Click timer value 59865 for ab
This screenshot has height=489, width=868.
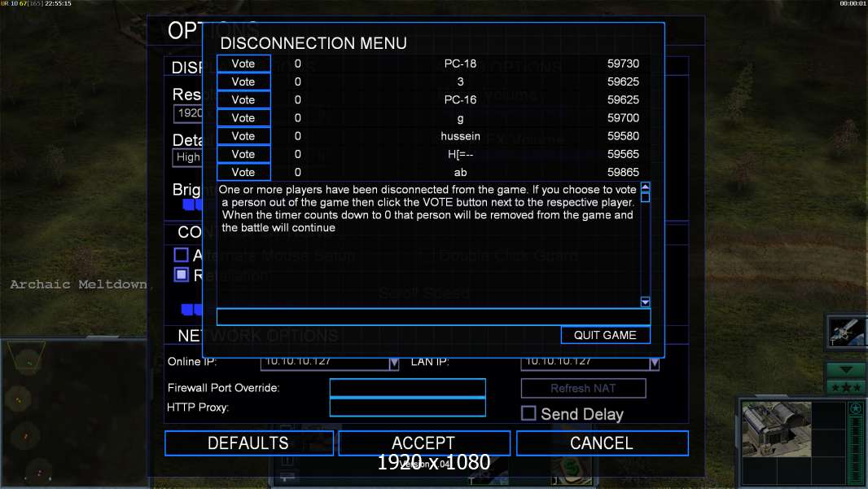point(624,172)
